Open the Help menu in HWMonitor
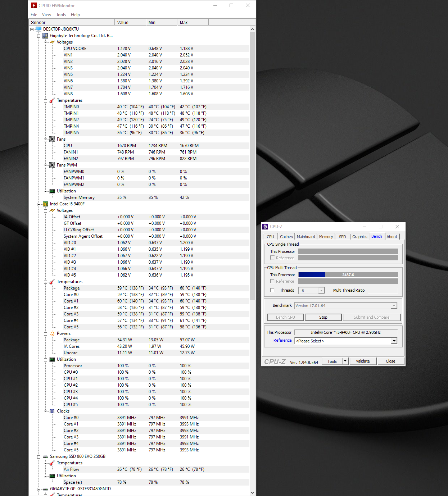Viewport: 448px width, 496px height. coord(75,15)
